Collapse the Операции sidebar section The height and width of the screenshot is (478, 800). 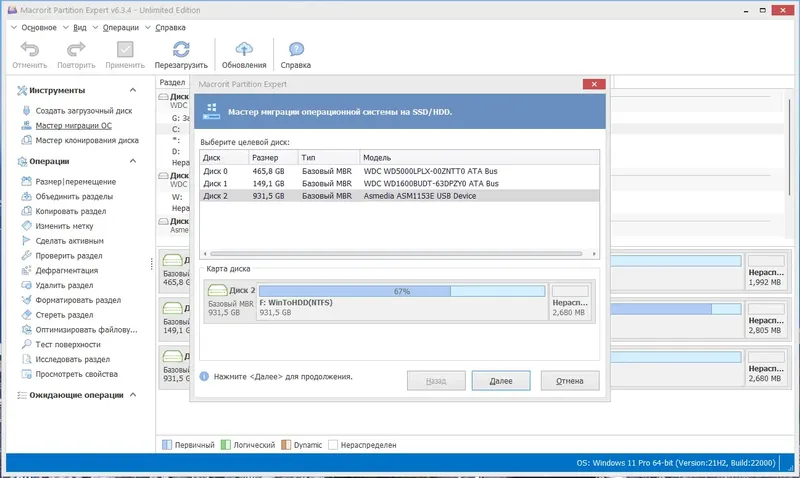pyautogui.click(x=133, y=161)
